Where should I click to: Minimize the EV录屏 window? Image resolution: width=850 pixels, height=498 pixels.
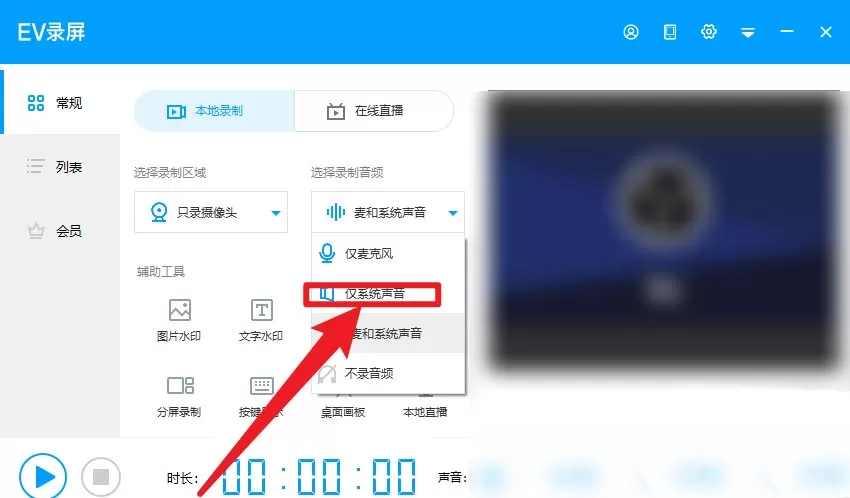pos(787,32)
